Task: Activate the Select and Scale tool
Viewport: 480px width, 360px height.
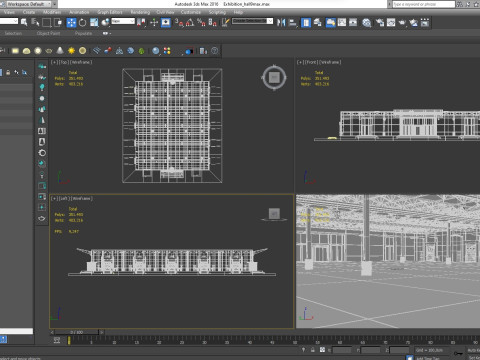Action: click(x=94, y=22)
